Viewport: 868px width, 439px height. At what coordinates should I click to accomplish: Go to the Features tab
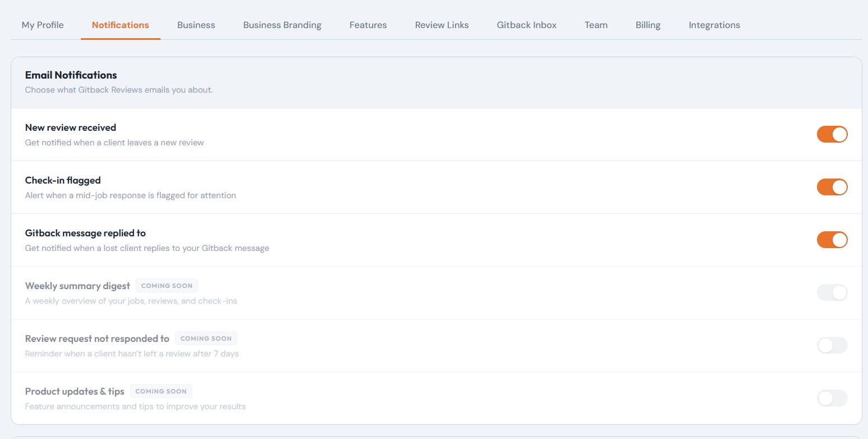[x=368, y=25]
